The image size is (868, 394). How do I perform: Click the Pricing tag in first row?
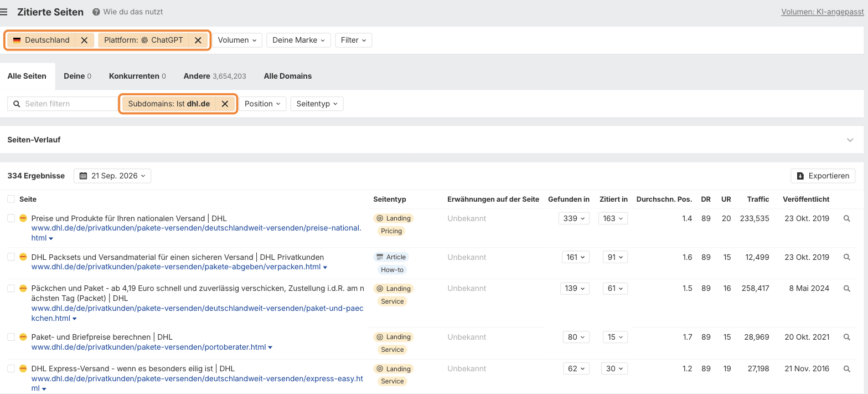(x=391, y=231)
